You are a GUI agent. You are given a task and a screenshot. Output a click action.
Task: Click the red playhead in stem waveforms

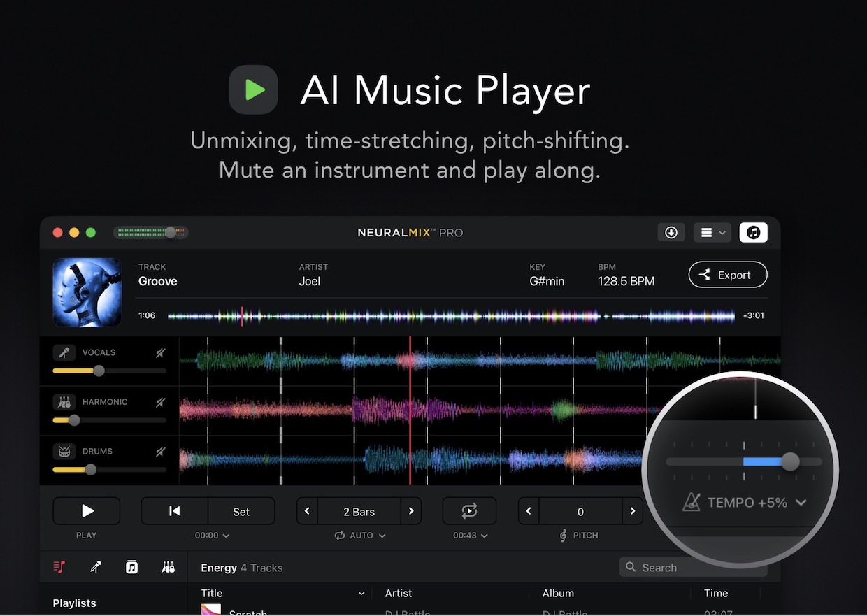point(410,410)
